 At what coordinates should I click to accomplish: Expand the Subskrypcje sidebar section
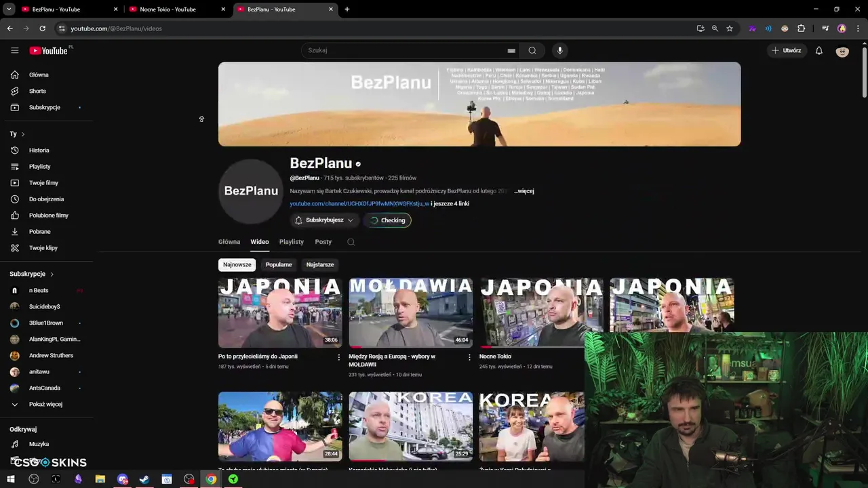click(x=31, y=274)
